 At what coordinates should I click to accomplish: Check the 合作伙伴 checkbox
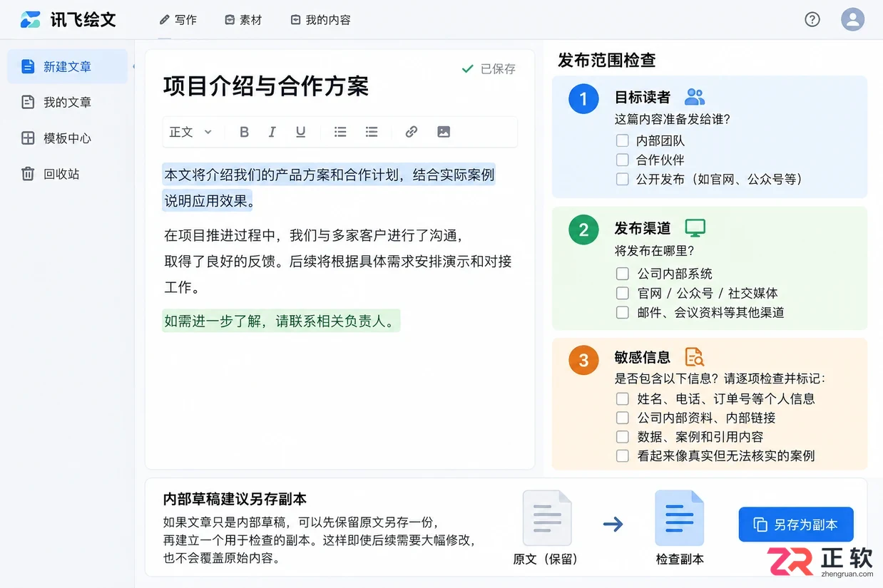click(x=623, y=160)
